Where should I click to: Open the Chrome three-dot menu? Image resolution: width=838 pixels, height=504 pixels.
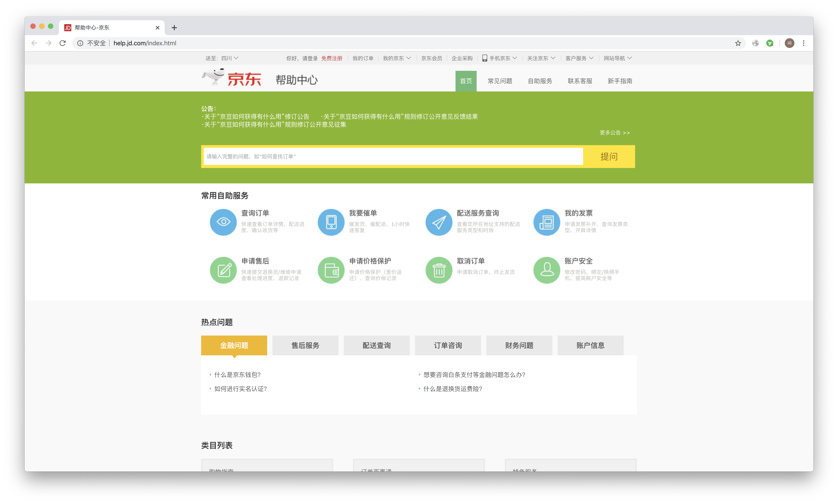point(804,43)
